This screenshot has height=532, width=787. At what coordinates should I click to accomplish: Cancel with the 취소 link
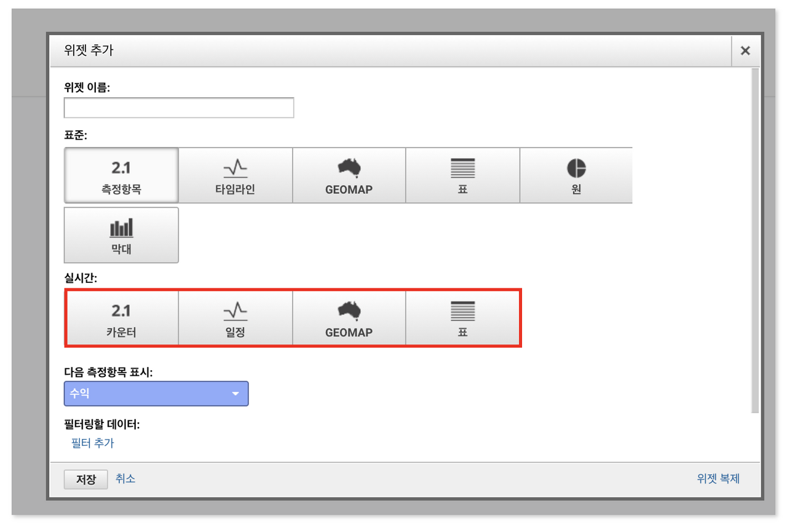point(125,478)
